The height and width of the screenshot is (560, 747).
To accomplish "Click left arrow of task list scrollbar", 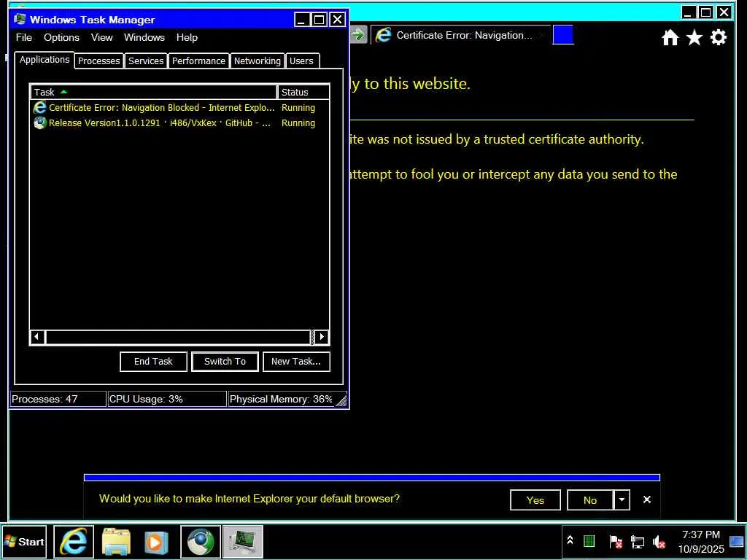I will [x=37, y=337].
